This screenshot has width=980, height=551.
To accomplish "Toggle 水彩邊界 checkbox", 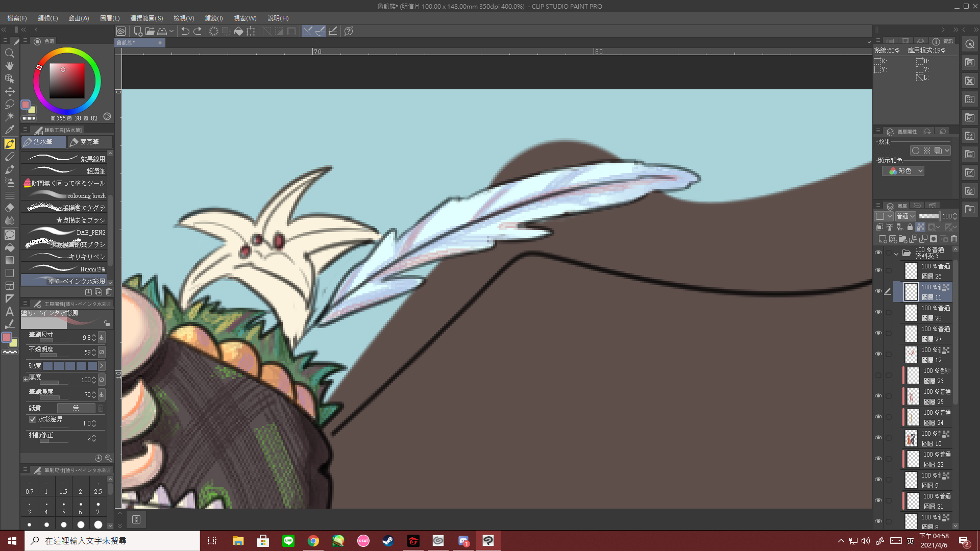I will [x=33, y=419].
